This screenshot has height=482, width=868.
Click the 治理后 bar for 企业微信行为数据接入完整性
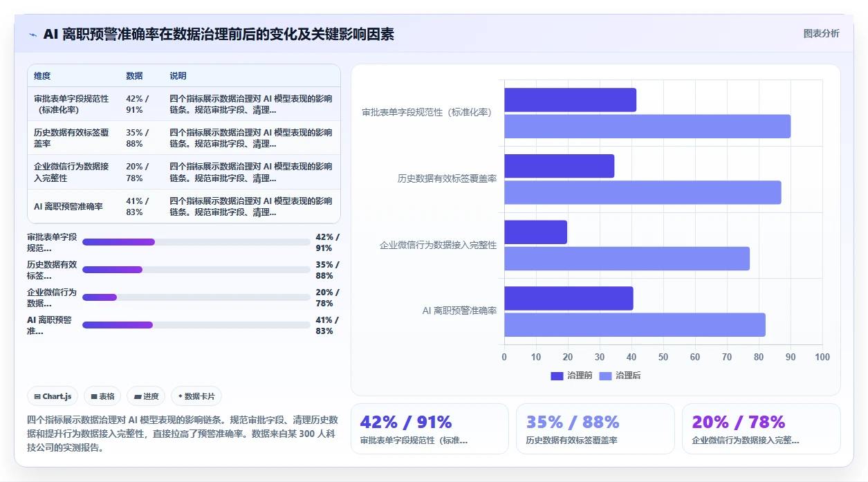click(627, 259)
